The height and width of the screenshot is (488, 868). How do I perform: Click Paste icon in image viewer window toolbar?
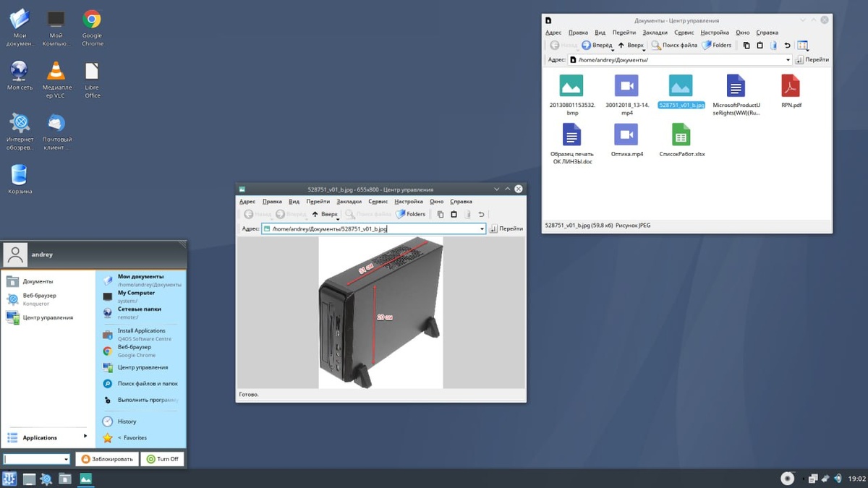pyautogui.click(x=454, y=214)
